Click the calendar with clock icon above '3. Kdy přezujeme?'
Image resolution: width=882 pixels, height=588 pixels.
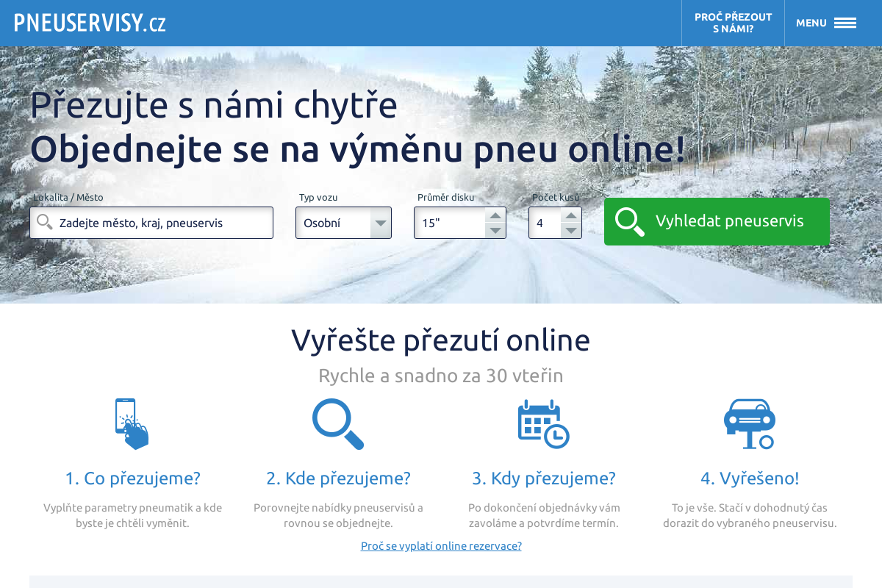[x=544, y=423]
